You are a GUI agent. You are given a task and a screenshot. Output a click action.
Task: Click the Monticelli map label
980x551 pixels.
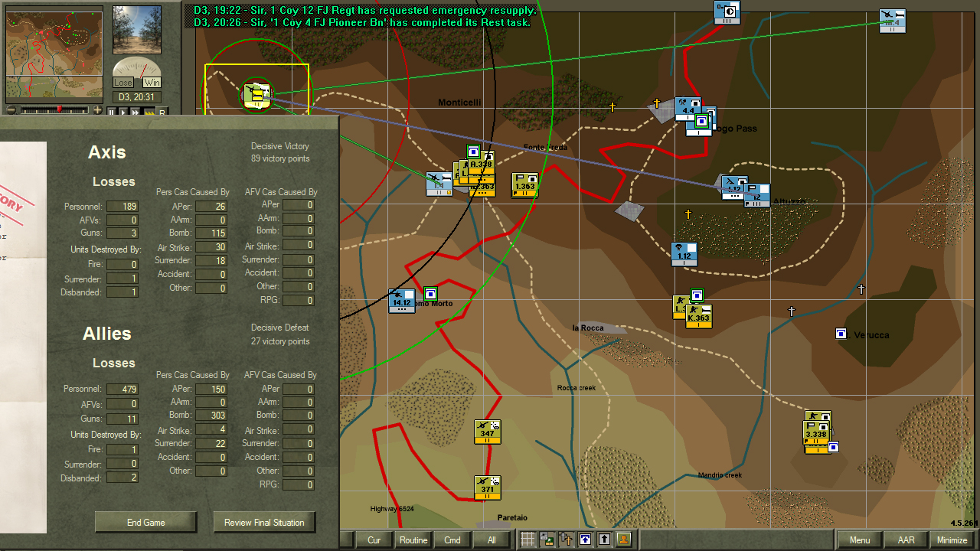tap(459, 103)
